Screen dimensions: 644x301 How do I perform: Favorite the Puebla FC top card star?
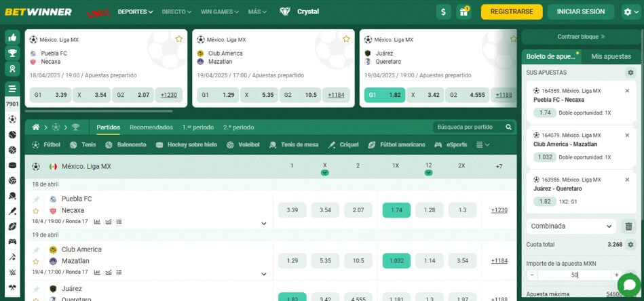[178, 39]
